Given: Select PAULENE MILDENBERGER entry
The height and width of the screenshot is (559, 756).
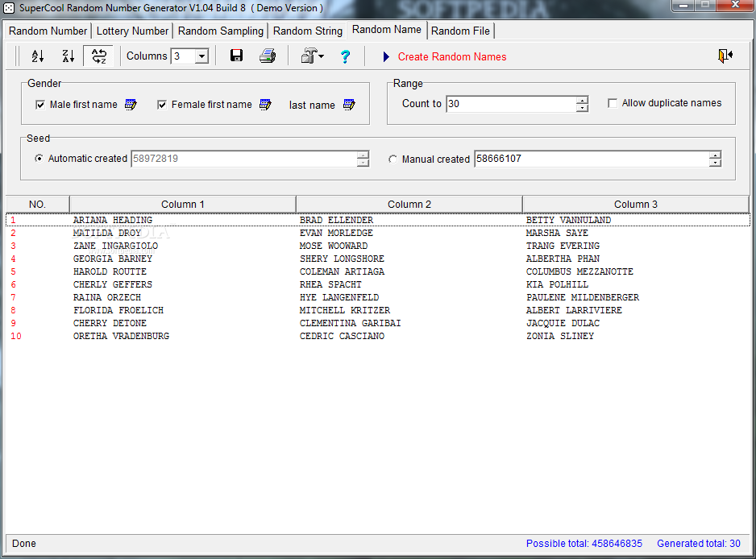Looking at the screenshot, I should point(583,297).
